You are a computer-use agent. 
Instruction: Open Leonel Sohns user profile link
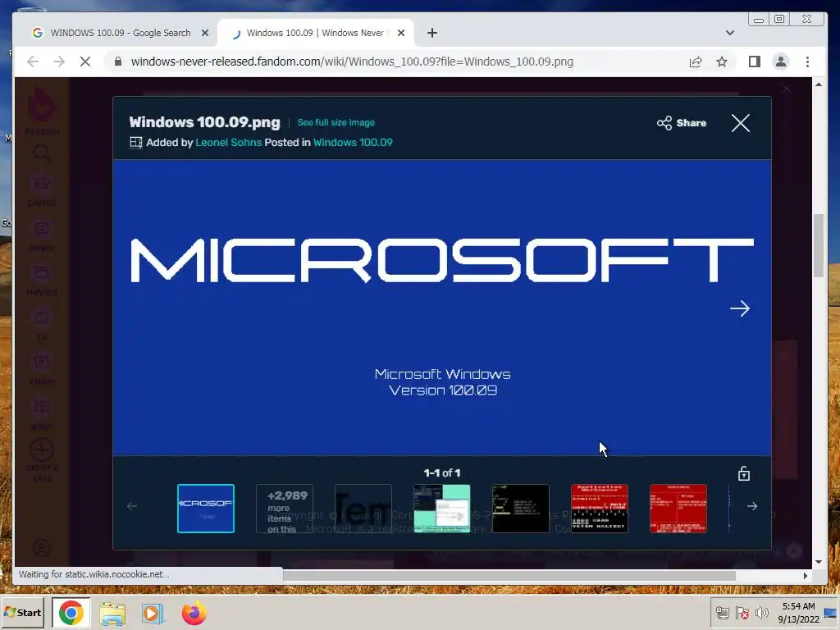[228, 143]
